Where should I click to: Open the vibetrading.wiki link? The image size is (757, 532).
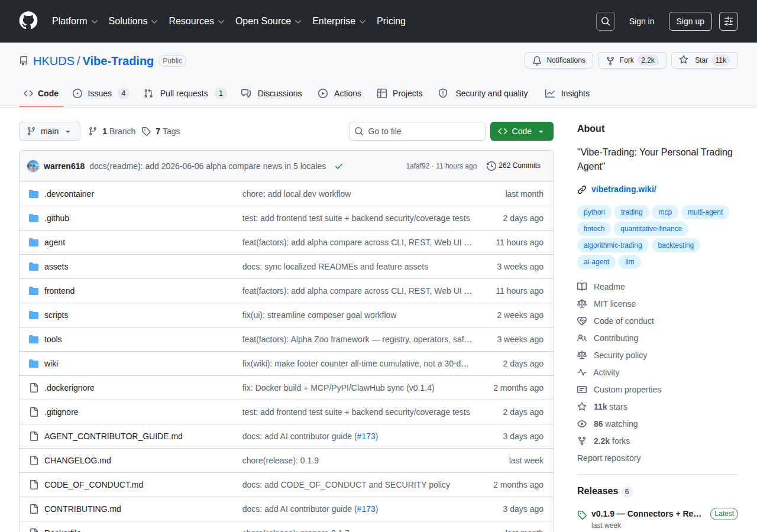pyautogui.click(x=624, y=190)
